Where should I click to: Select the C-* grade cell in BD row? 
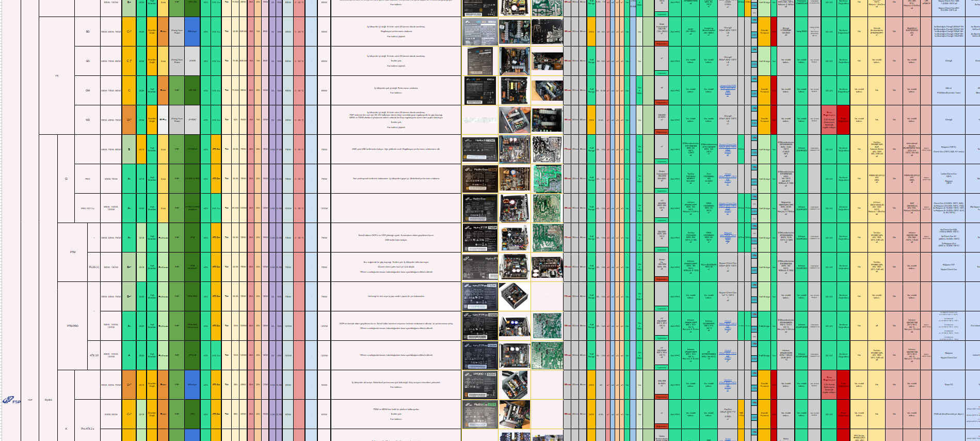click(x=129, y=31)
